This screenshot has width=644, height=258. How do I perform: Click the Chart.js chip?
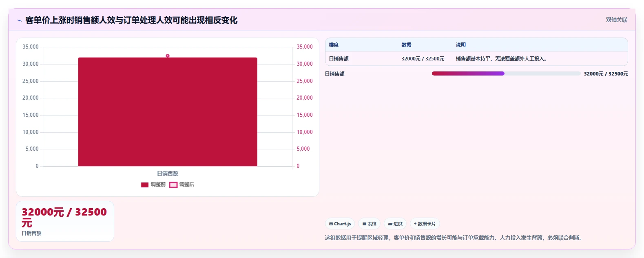click(340, 224)
